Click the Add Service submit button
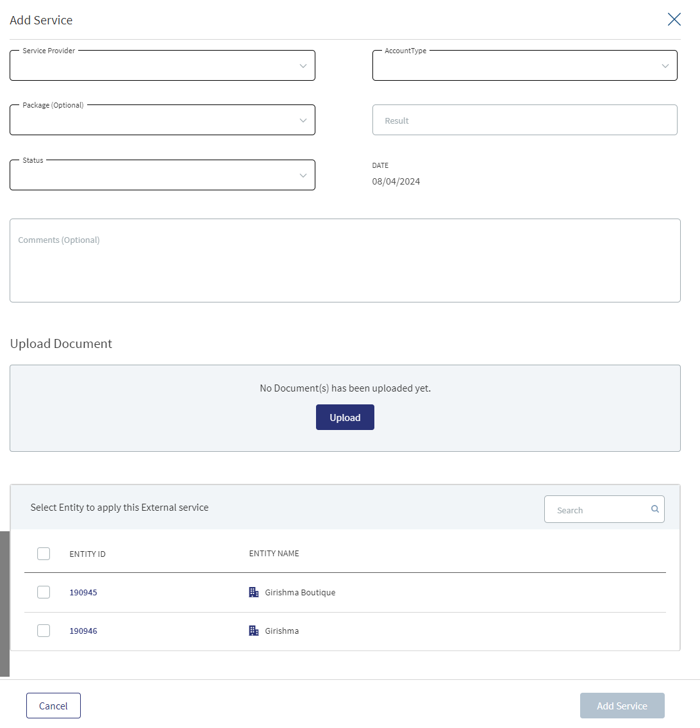Screen dimensions: 700x728 point(622,706)
